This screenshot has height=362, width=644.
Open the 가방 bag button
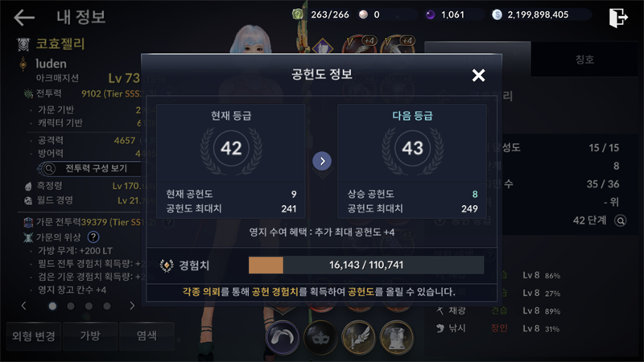pos(90,336)
